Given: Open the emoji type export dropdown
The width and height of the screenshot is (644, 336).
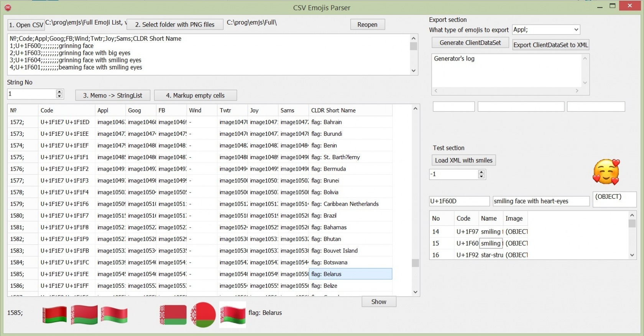Looking at the screenshot, I should click(x=576, y=30).
